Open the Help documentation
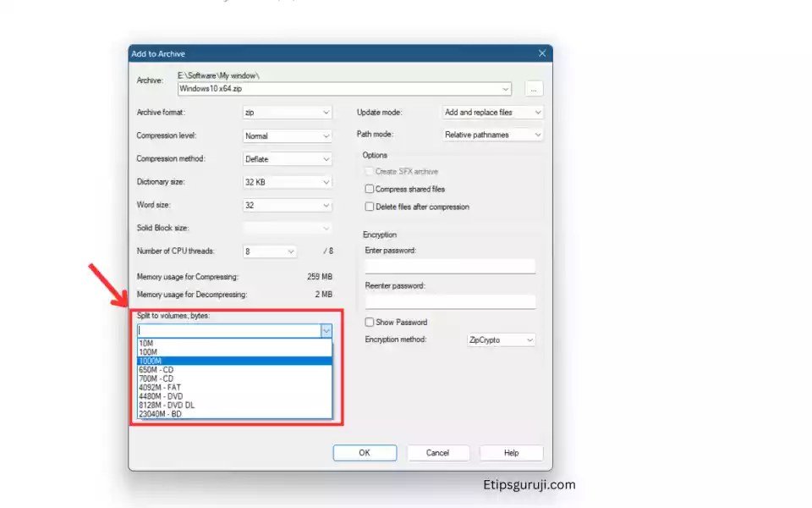 click(511, 452)
